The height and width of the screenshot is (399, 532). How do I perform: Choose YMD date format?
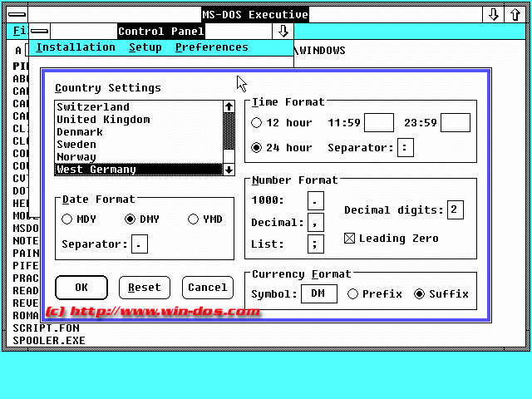click(x=194, y=219)
